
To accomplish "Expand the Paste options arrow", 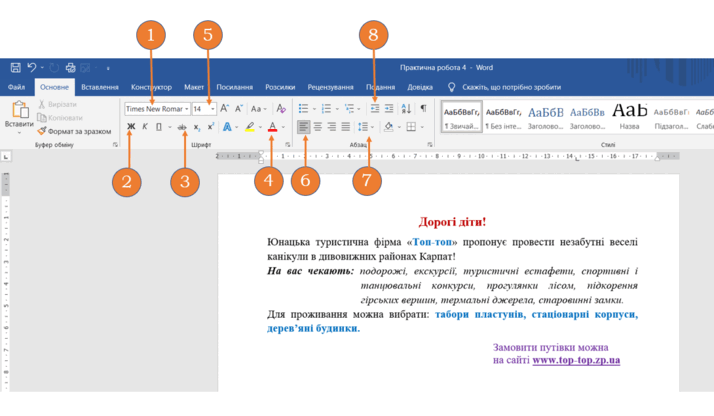I will click(20, 132).
